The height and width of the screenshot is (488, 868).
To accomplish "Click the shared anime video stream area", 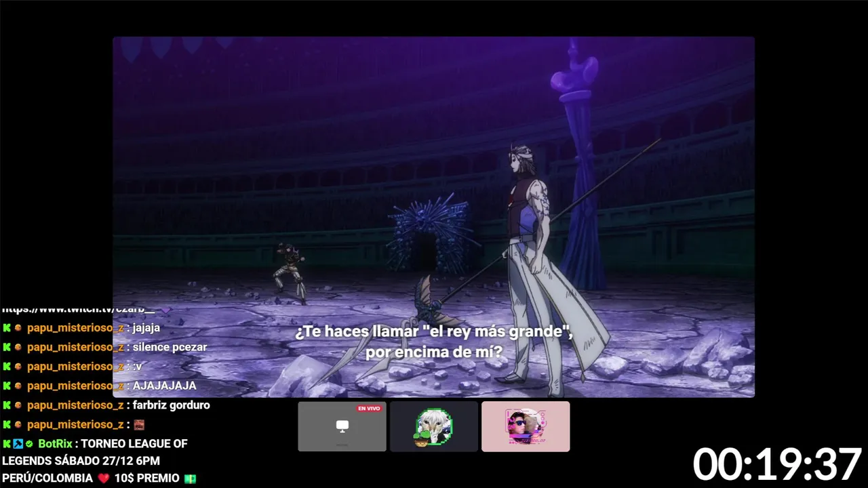I will coord(434,217).
